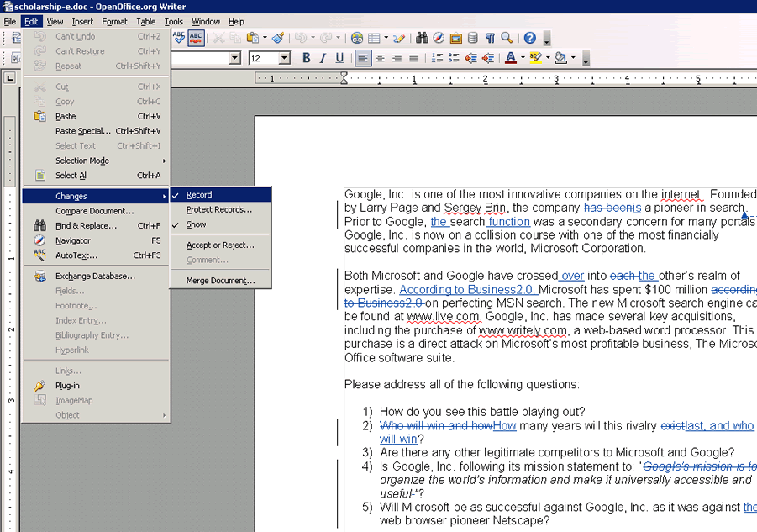Expand the Standard toolbar options arrow

[x=546, y=40]
